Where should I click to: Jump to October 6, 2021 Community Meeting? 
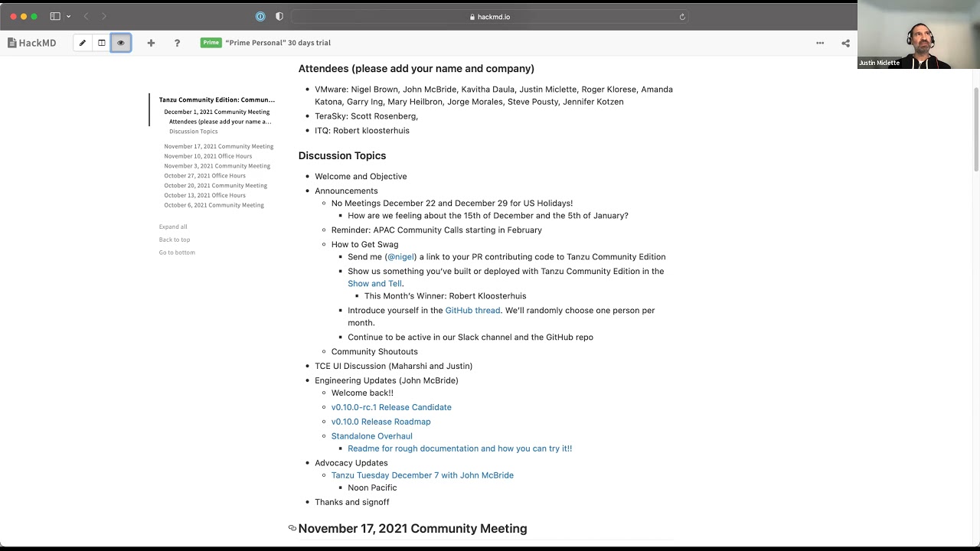click(x=214, y=205)
